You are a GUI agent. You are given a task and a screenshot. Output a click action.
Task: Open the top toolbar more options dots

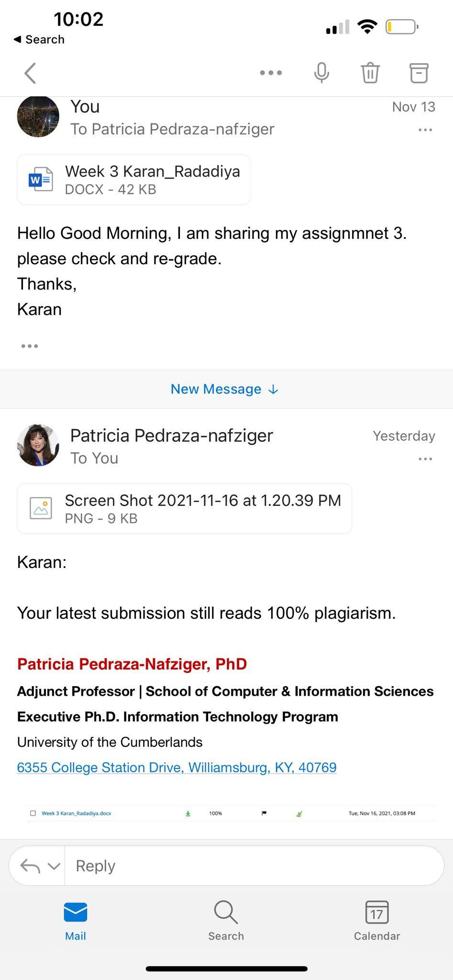click(x=271, y=73)
